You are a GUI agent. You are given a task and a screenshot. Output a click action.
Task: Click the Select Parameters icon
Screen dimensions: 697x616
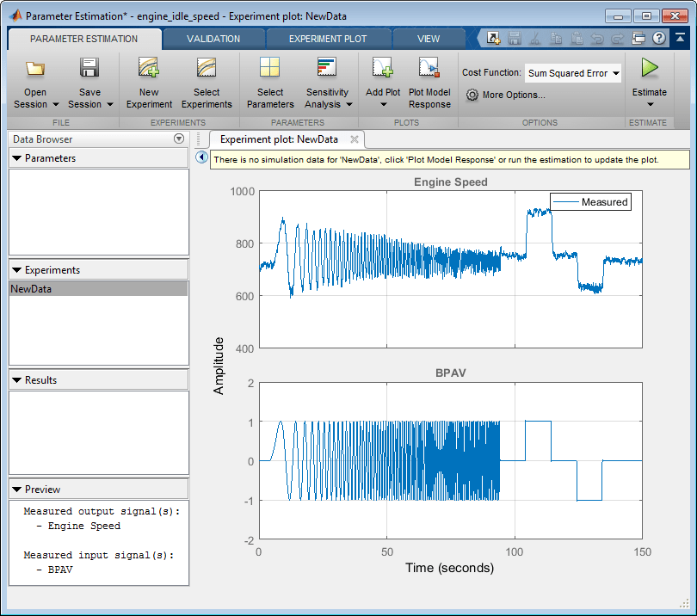click(269, 69)
